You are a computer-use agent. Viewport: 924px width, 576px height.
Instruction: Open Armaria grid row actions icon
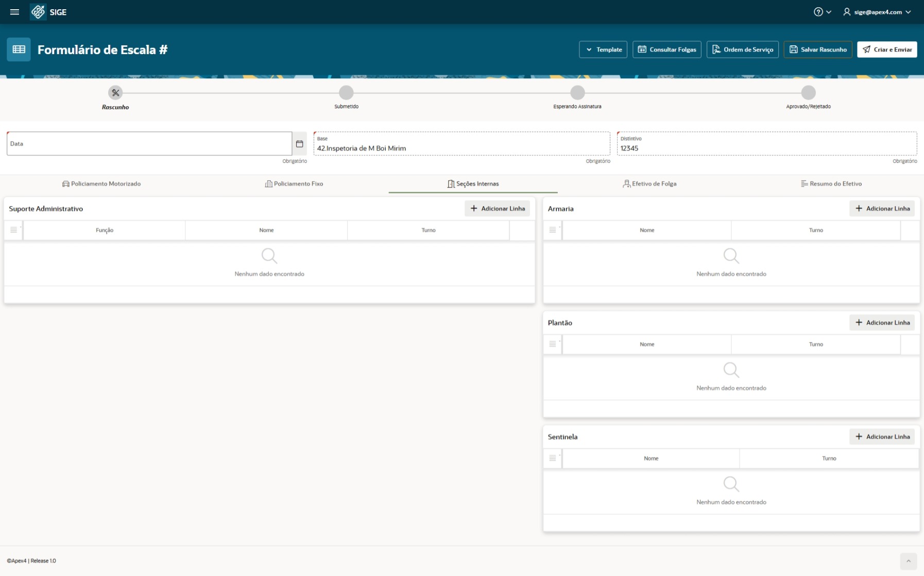pos(553,230)
